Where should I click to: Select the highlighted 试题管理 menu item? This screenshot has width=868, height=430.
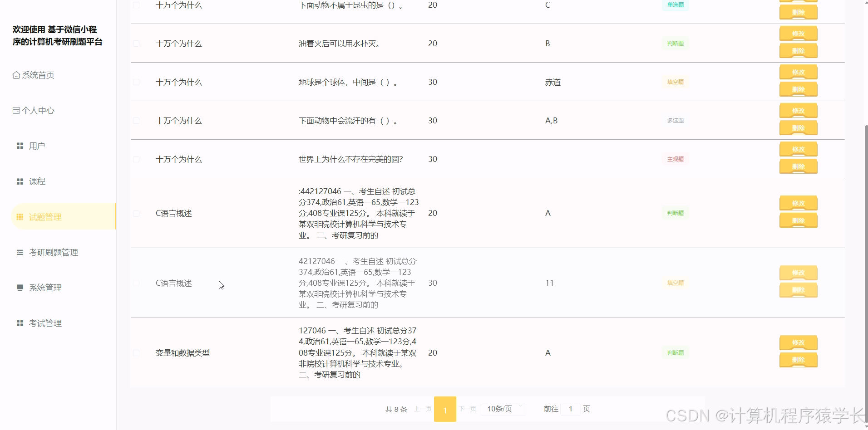(64, 217)
